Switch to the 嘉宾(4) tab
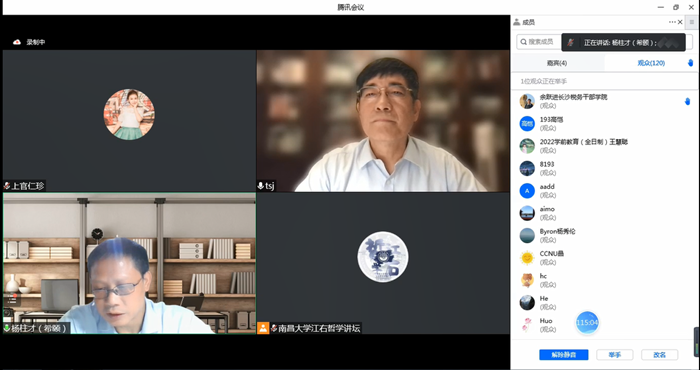 (x=557, y=63)
